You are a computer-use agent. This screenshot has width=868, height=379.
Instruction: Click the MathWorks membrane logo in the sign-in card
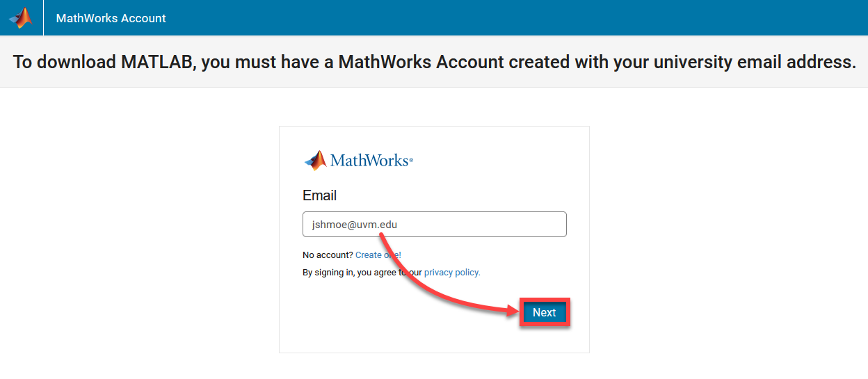[x=315, y=161]
